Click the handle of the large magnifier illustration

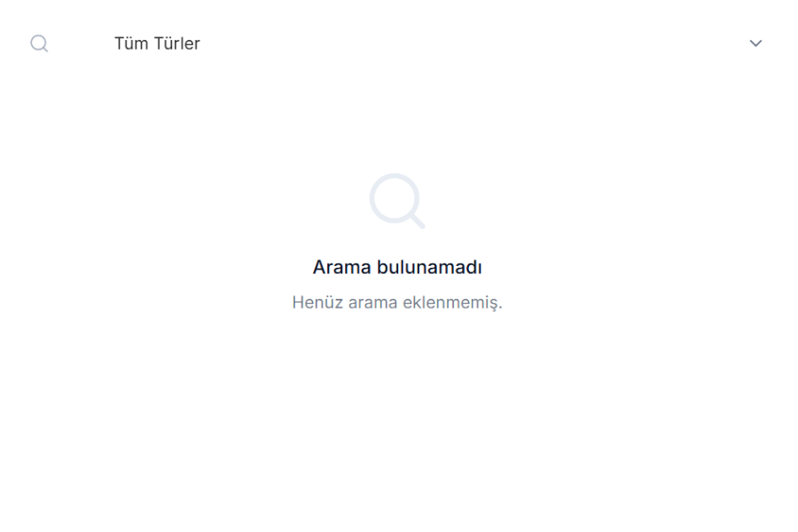418,221
